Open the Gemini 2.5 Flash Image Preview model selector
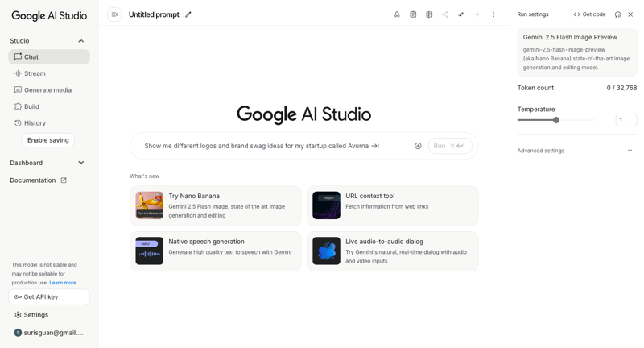 576,52
